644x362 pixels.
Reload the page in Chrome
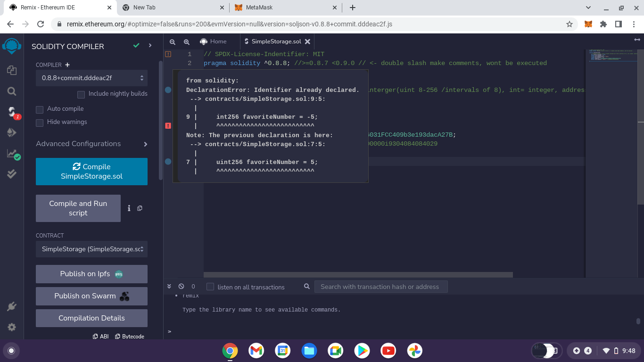point(41,24)
